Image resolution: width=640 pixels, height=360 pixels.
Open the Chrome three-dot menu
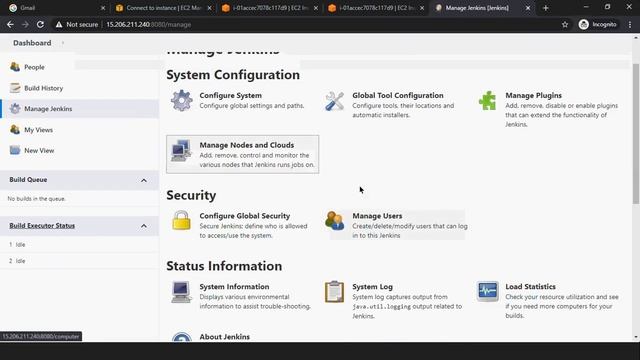click(630, 24)
